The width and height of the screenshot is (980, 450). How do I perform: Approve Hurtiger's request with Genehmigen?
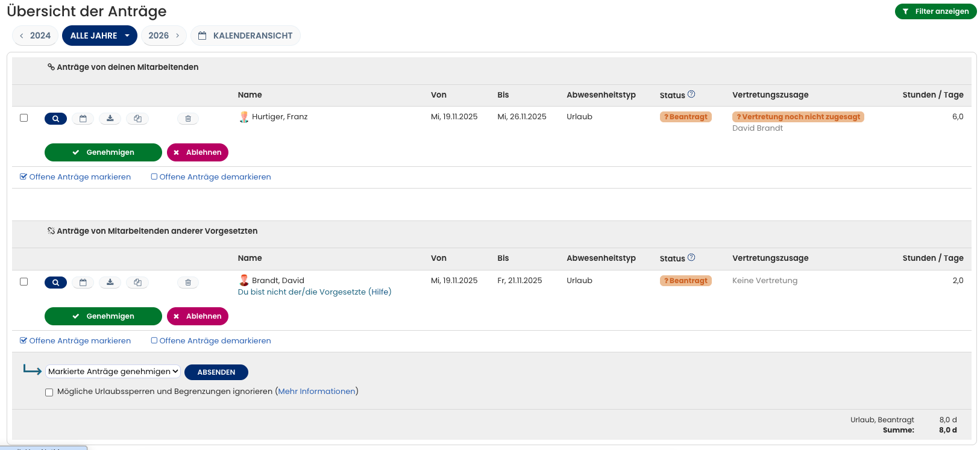point(103,152)
